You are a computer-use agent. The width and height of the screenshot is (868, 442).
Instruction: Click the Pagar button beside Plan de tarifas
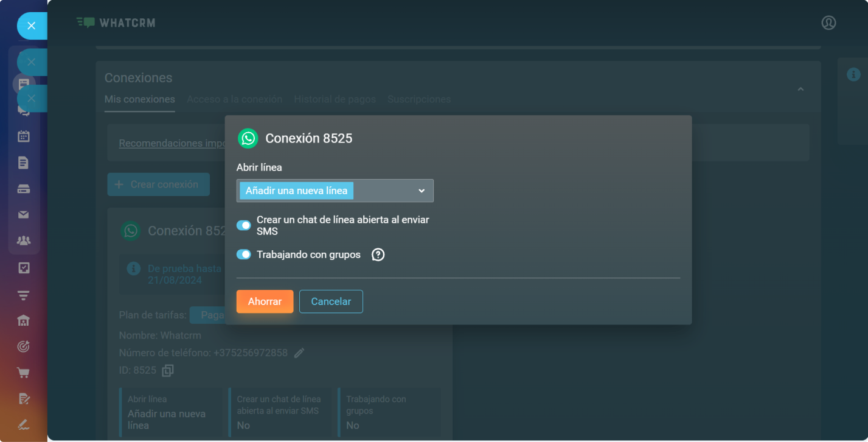(x=207, y=315)
